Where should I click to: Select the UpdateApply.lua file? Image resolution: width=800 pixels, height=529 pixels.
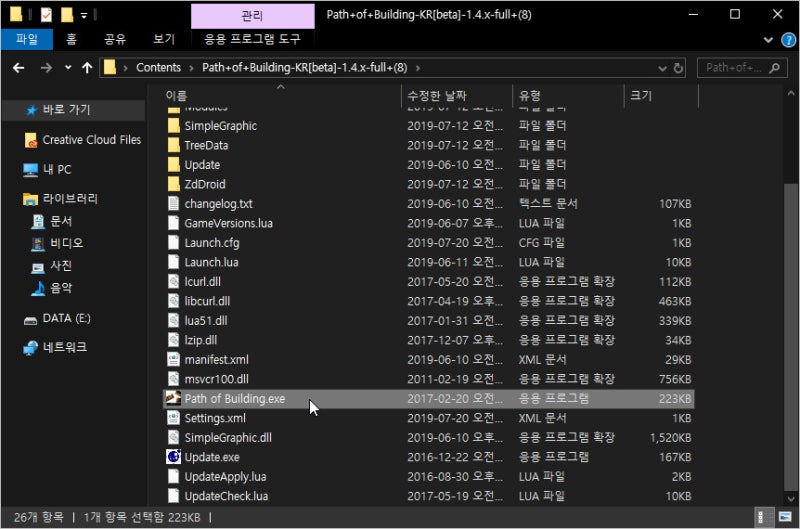[429, 476]
